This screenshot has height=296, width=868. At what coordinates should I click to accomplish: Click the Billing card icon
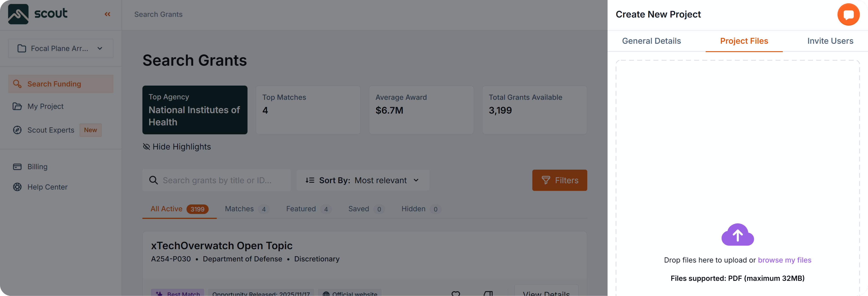click(17, 167)
